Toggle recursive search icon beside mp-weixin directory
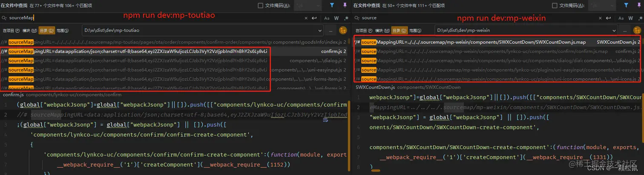Image resolution: width=644 pixels, height=175 pixels. [x=638, y=31]
